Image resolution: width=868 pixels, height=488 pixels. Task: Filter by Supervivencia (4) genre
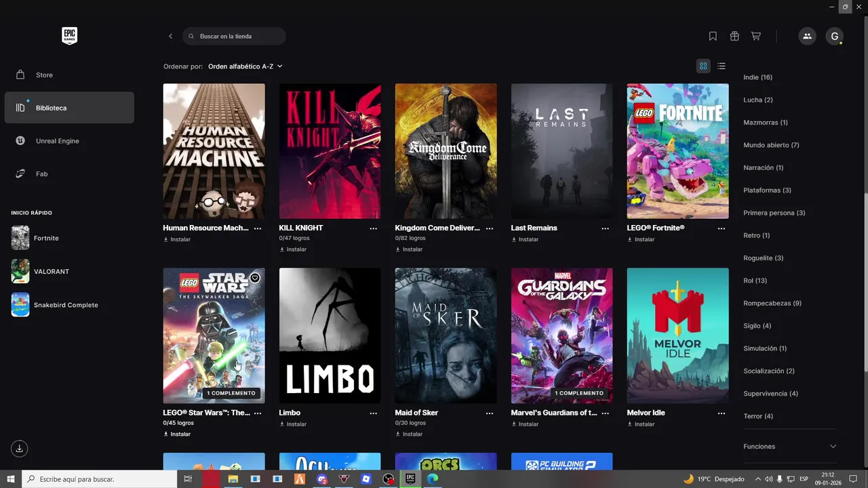click(x=770, y=394)
